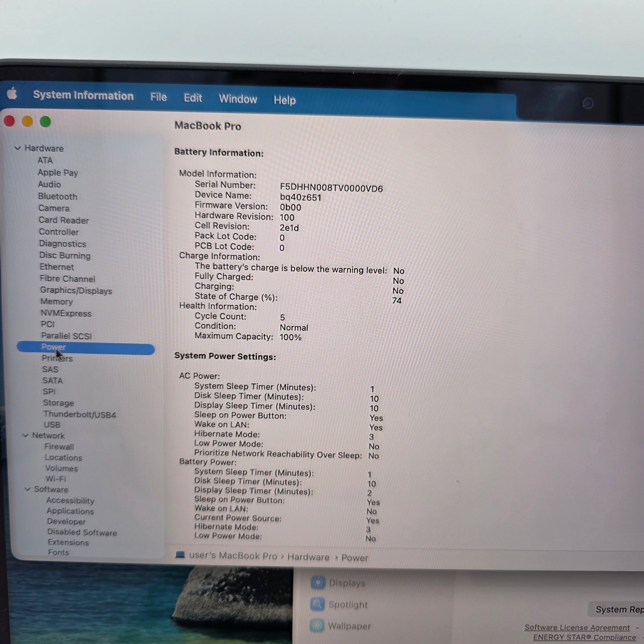This screenshot has width=644, height=644.
Task: Select Bluetooth in the Hardware list
Action: 57,196
